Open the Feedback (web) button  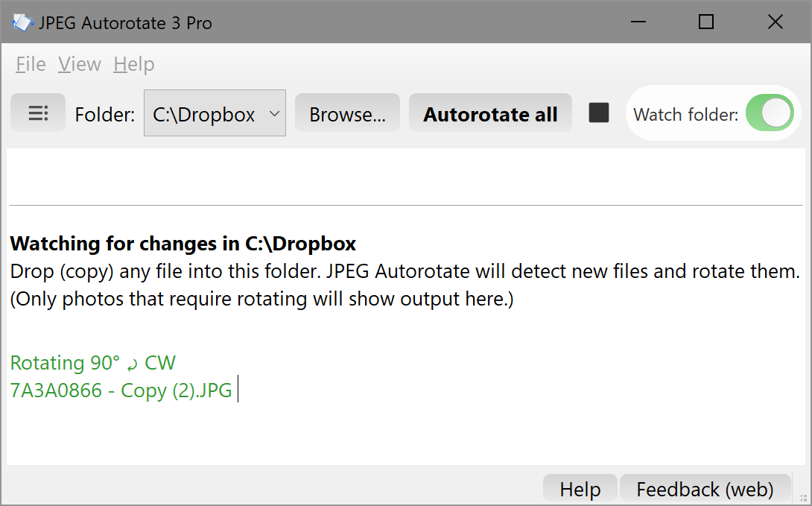click(705, 489)
